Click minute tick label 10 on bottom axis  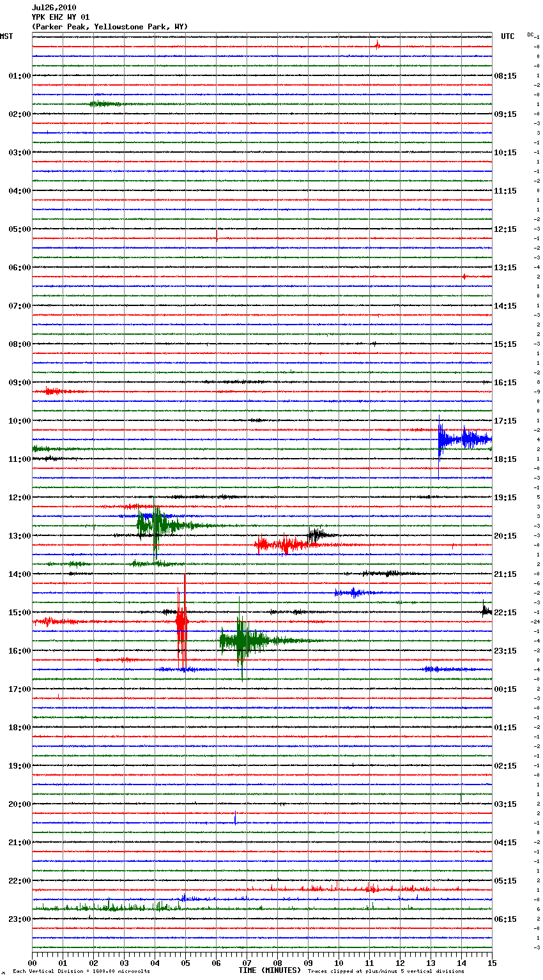click(x=339, y=963)
